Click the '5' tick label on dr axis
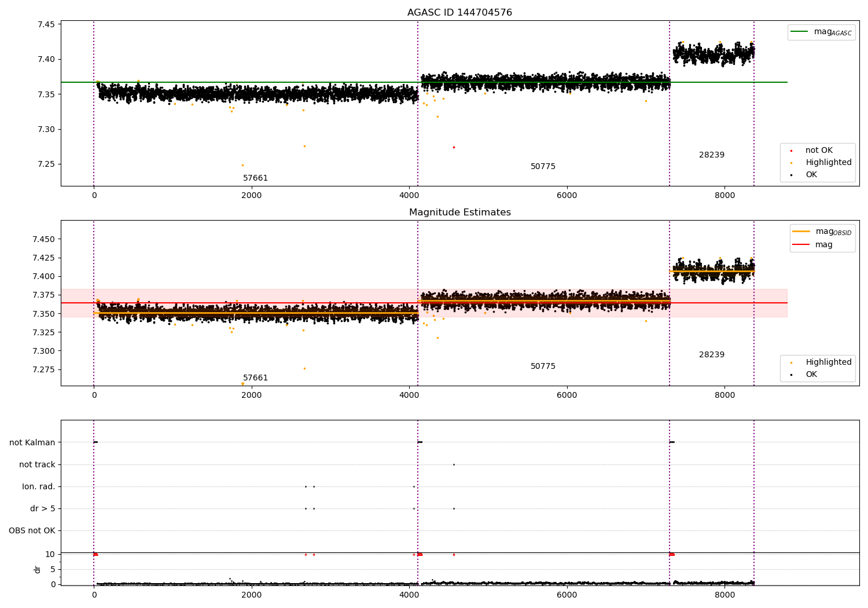This screenshot has width=868, height=608. pos(53,569)
